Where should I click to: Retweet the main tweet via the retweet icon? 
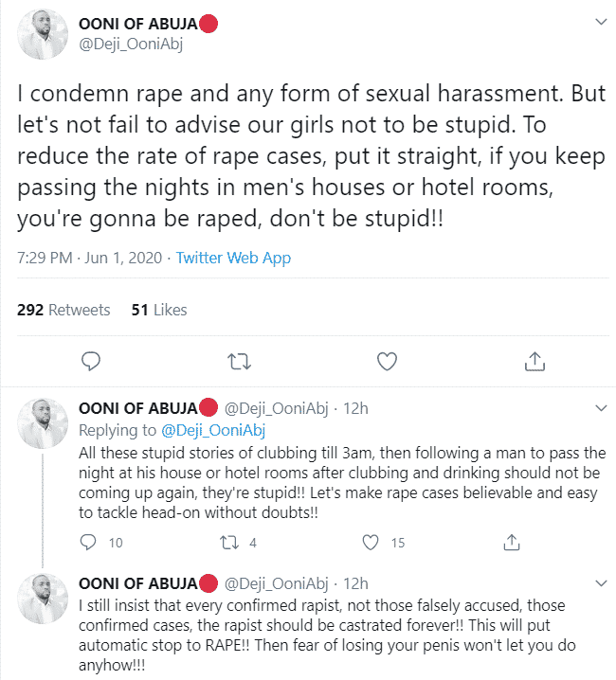pyautogui.click(x=239, y=361)
